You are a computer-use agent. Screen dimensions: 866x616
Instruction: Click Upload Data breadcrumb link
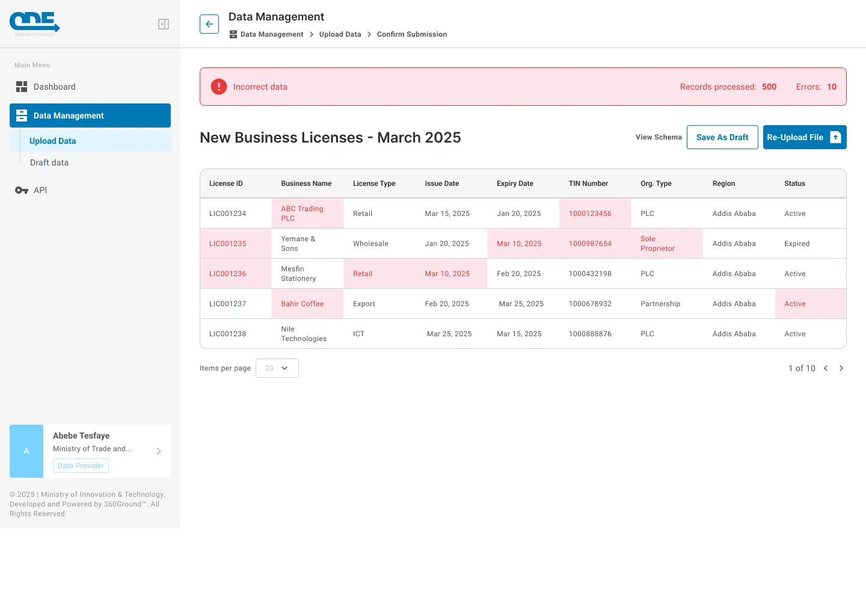[x=340, y=34]
